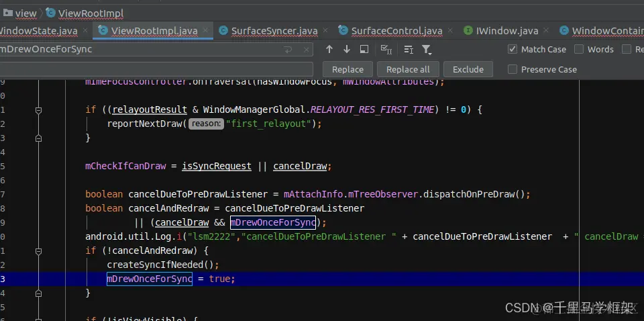Click the select all occurrences icon

[x=386, y=49]
